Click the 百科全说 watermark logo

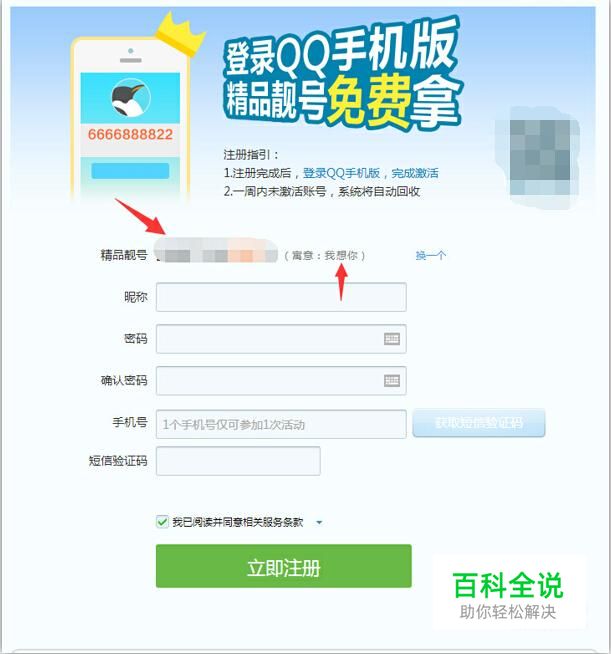508,594
